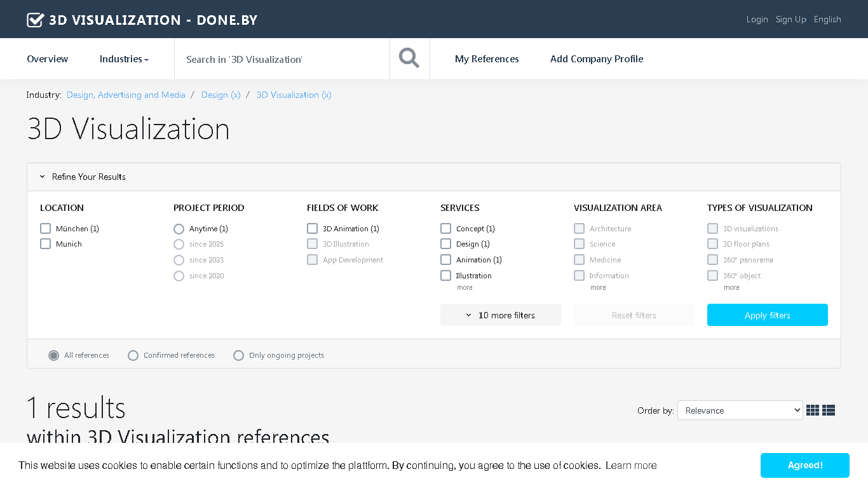Select Confirmed references radio button
Screen dimensions: 868x488
[133, 355]
